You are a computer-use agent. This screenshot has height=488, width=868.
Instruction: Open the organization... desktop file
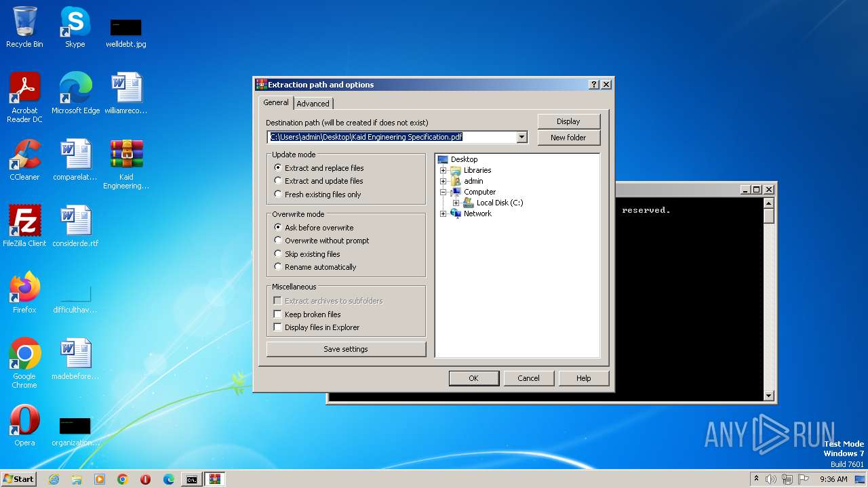tap(75, 432)
